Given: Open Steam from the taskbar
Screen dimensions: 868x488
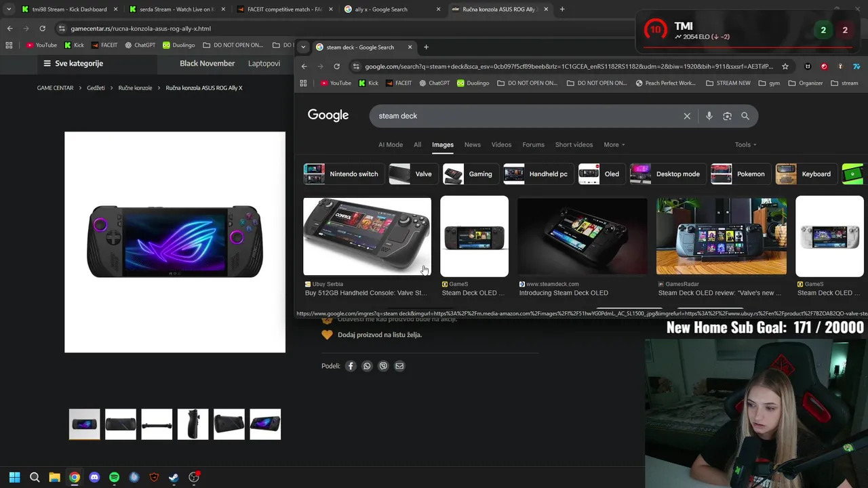Looking at the screenshot, I should (174, 477).
